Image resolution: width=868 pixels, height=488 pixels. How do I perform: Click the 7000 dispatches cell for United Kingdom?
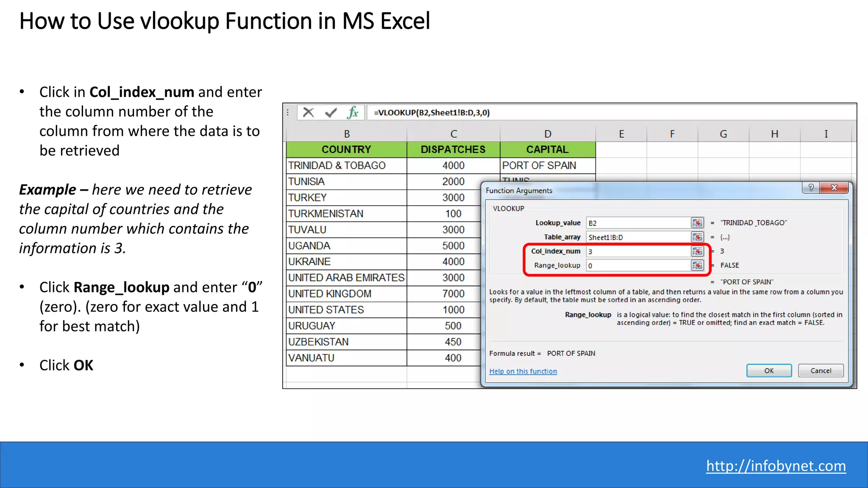coord(444,294)
